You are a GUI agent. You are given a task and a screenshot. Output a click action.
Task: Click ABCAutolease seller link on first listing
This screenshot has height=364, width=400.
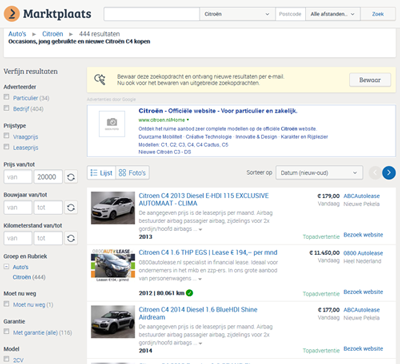click(x=362, y=196)
